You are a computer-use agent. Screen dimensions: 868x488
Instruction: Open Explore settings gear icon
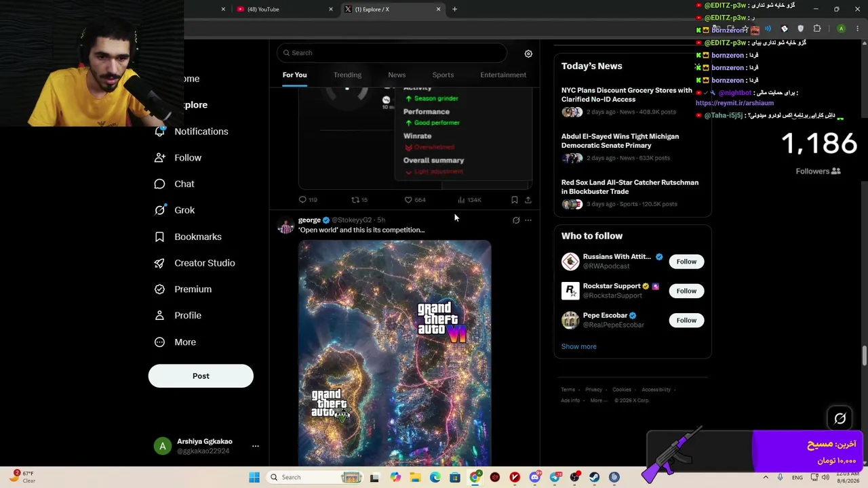[528, 54]
